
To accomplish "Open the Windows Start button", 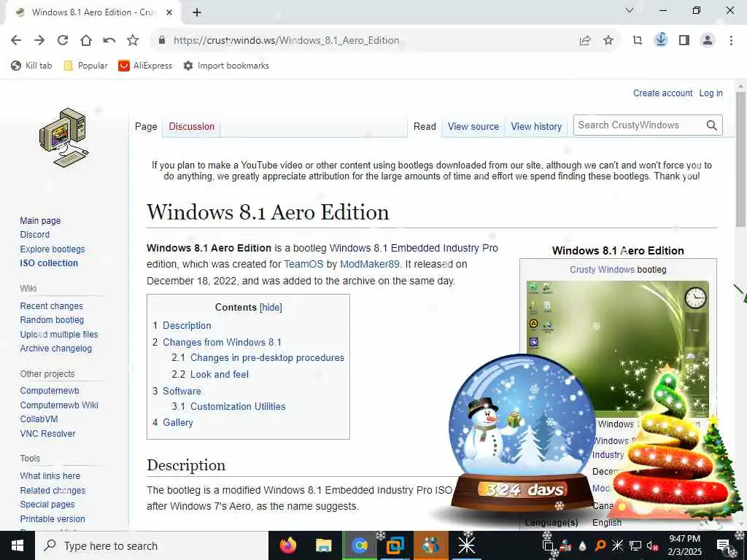I will click(x=18, y=545).
